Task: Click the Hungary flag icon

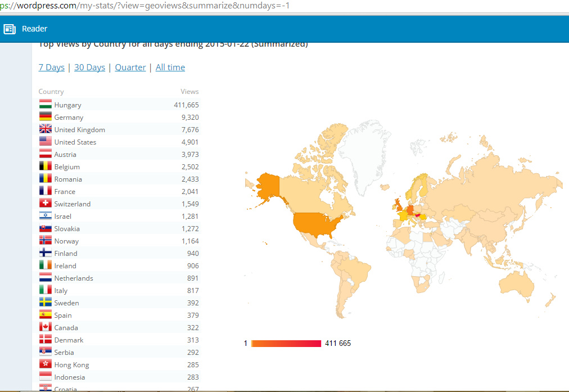Action: click(x=46, y=105)
